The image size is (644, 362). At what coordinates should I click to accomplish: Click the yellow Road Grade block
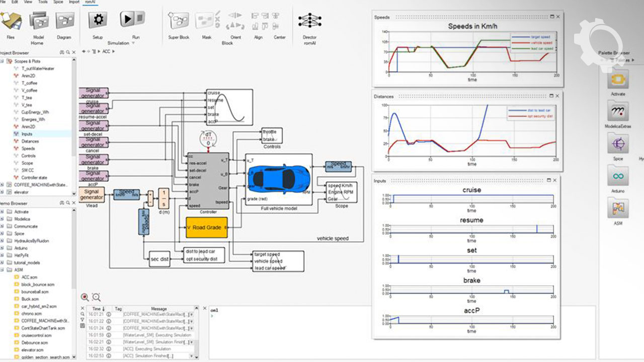207,228
